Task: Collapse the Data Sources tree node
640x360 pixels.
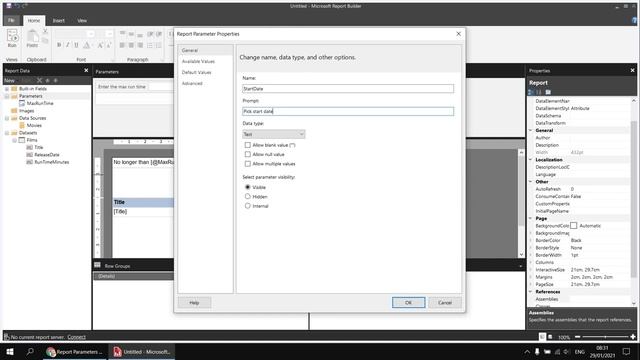Action: point(7,118)
